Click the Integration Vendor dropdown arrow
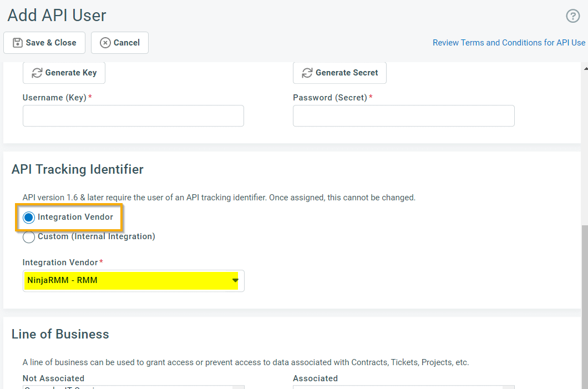Viewport: 588px width, 389px height. pos(235,281)
